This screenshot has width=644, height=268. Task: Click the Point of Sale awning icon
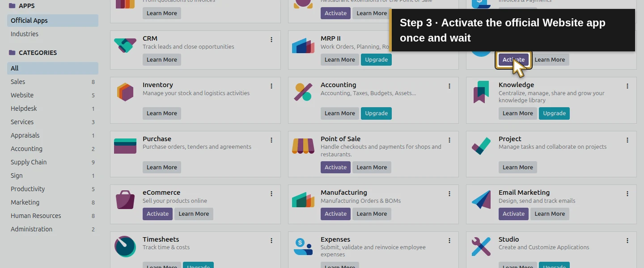click(303, 146)
